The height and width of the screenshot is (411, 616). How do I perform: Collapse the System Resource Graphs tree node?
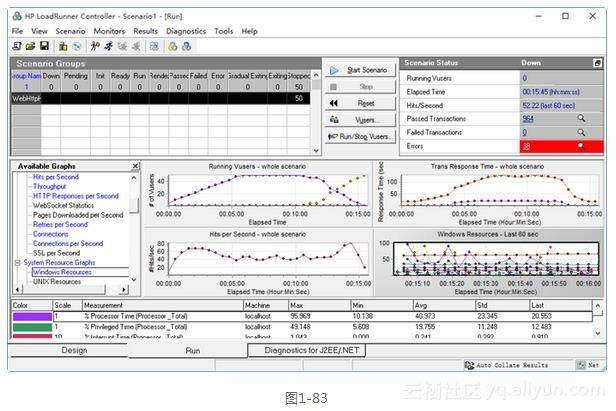pyautogui.click(x=18, y=262)
